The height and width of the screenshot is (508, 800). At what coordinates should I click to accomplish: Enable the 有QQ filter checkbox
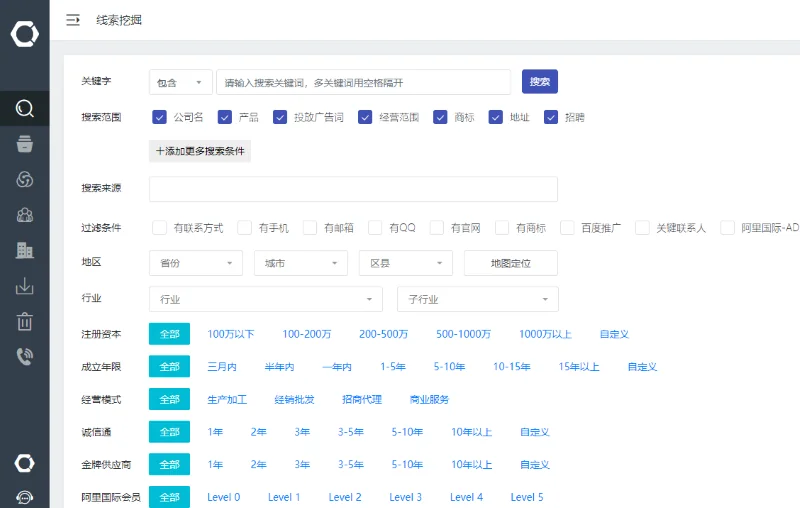(x=375, y=227)
